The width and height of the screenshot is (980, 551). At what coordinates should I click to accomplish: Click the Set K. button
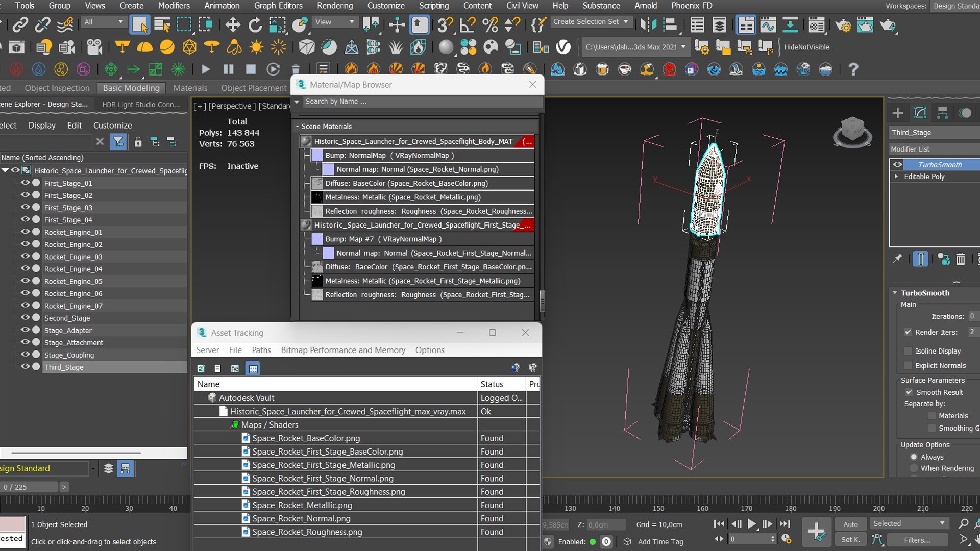pyautogui.click(x=850, y=539)
